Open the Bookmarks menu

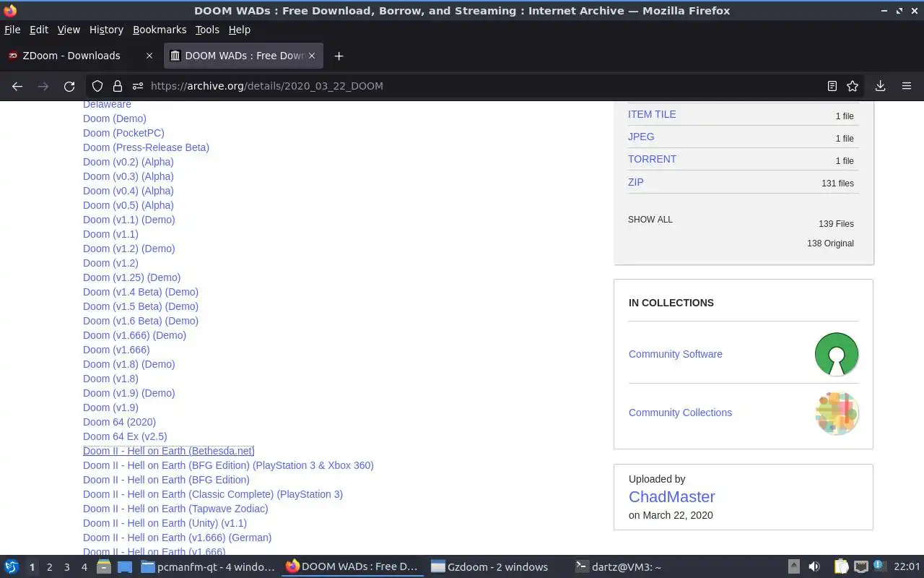click(x=160, y=30)
